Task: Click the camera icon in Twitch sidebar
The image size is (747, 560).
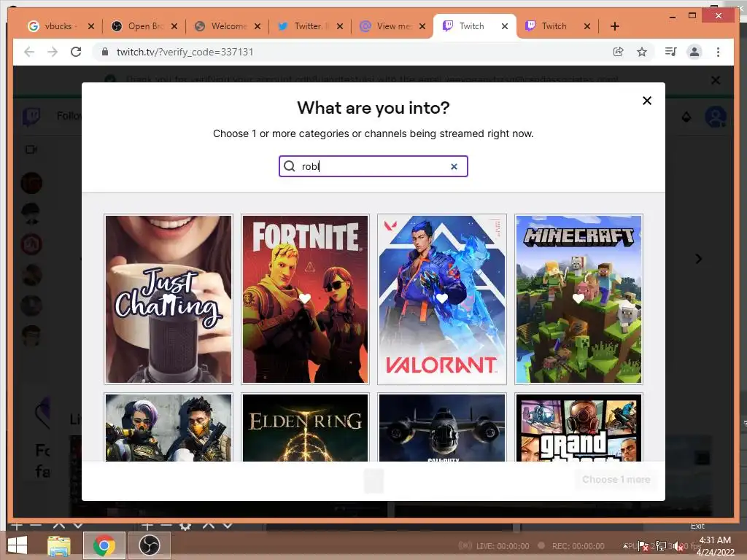Action: (x=31, y=149)
